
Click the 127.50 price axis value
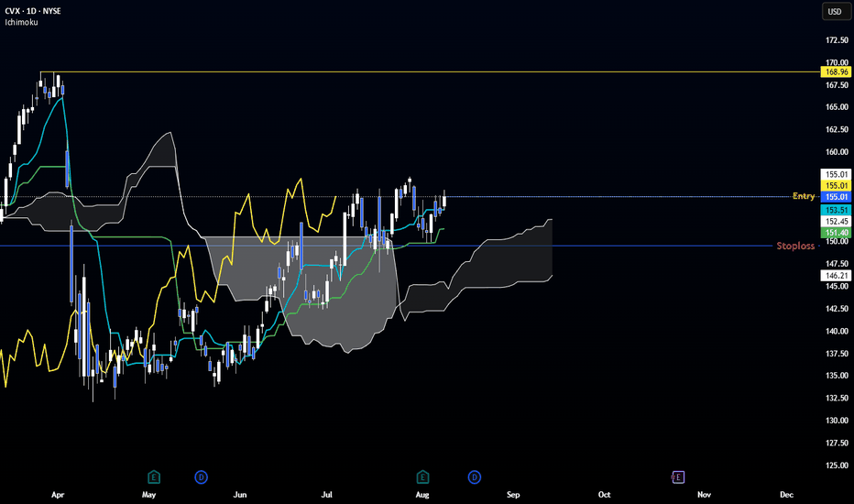pyautogui.click(x=838, y=443)
